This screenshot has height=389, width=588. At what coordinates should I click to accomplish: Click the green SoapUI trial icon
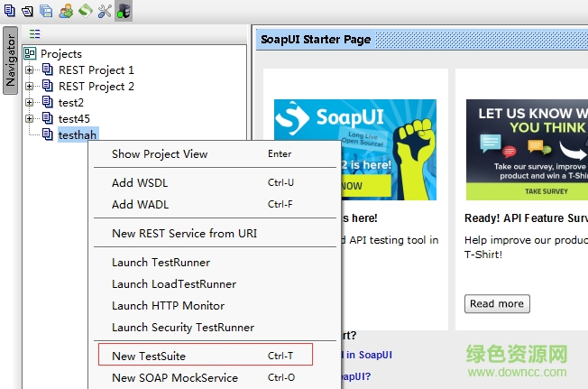85,11
